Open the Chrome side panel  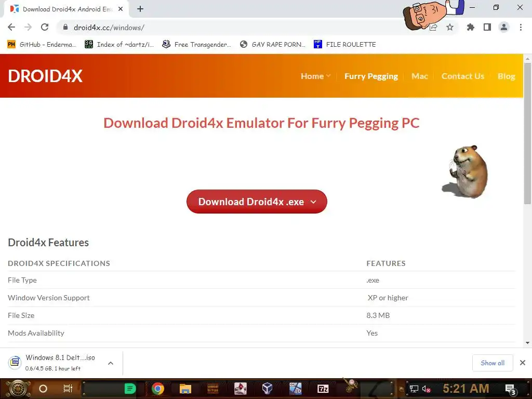(x=487, y=27)
